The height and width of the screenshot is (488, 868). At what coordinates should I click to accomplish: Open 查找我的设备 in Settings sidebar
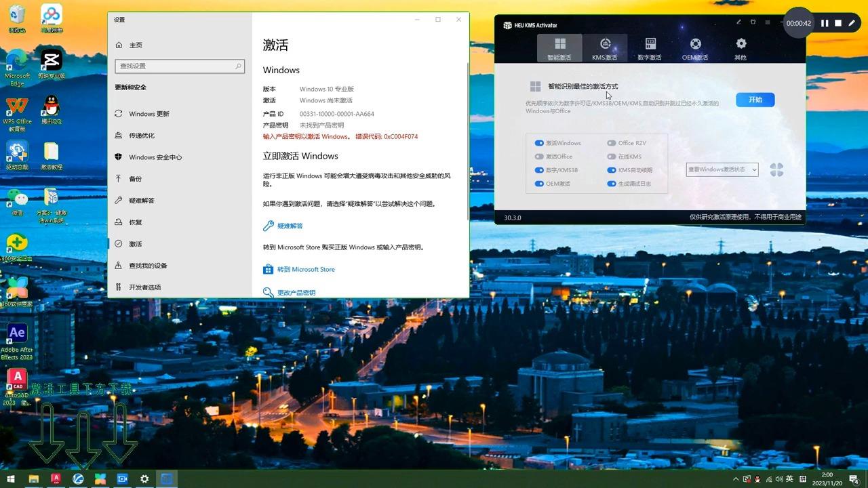click(x=180, y=266)
